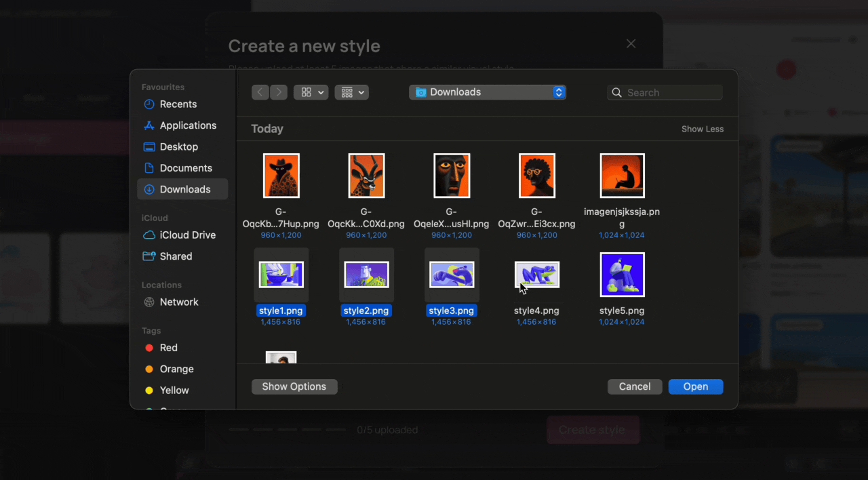Click the Show Options button

tap(294, 386)
